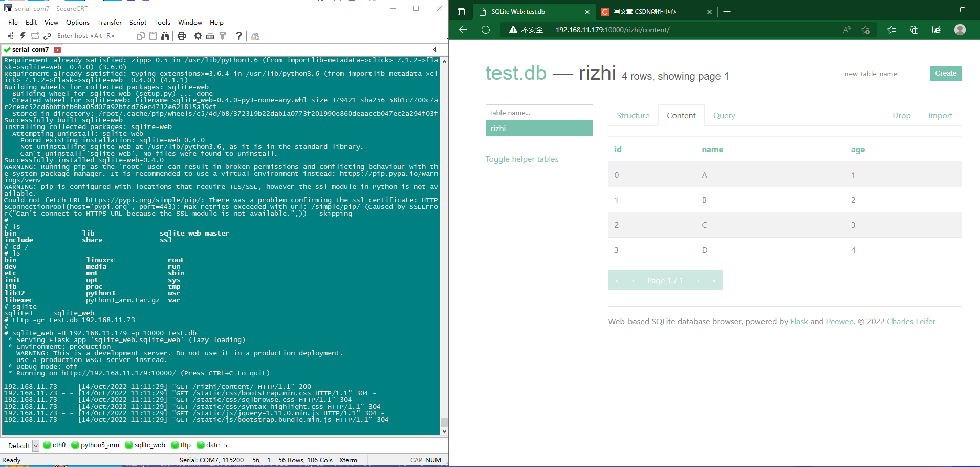Viewport: 980px width, 467px height.
Task: Click the Copy icon in SecureCRT toolbar
Action: [x=141, y=36]
